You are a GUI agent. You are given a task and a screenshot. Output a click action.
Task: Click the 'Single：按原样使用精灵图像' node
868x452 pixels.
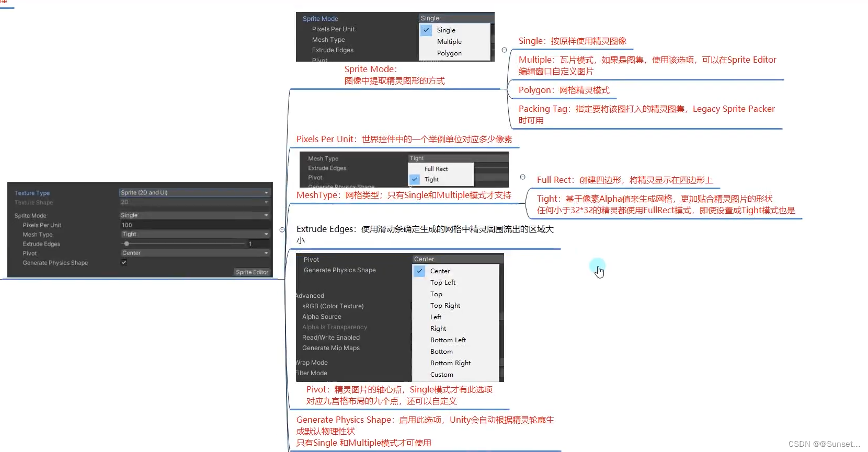tap(572, 41)
